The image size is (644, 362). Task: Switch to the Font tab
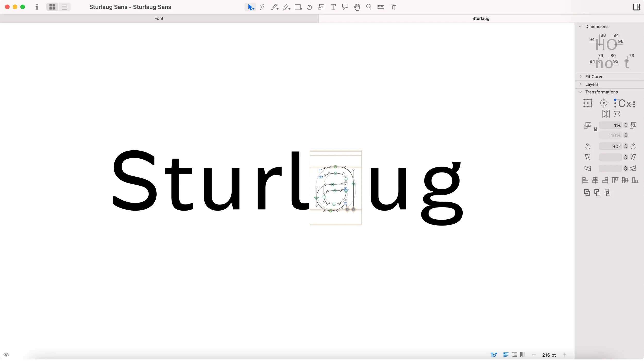(159, 18)
